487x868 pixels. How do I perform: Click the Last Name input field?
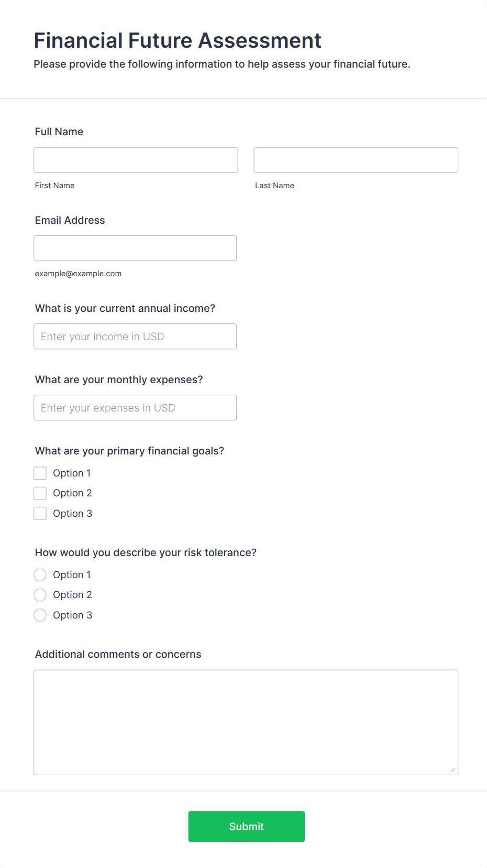[356, 160]
